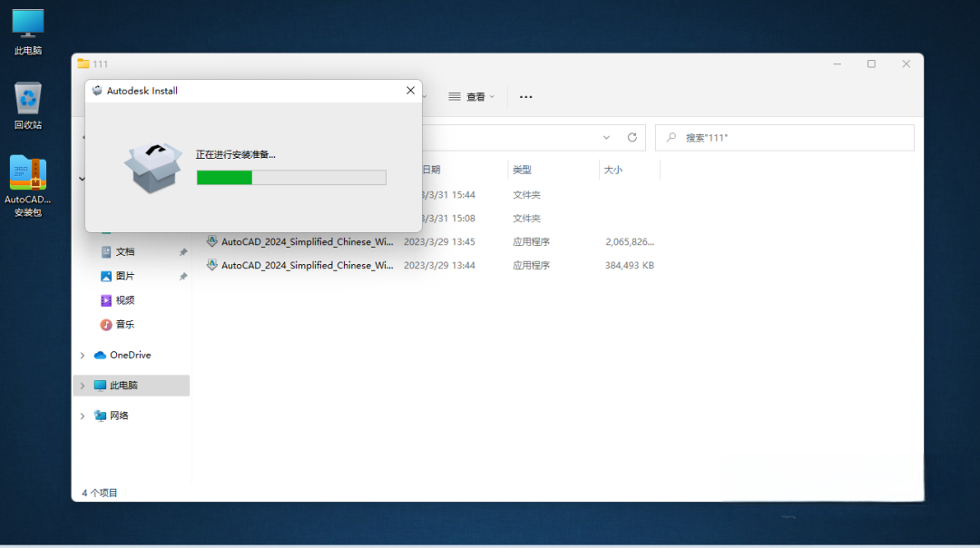Select the 384,493 KB AutoCAD_2024 file name

point(307,266)
